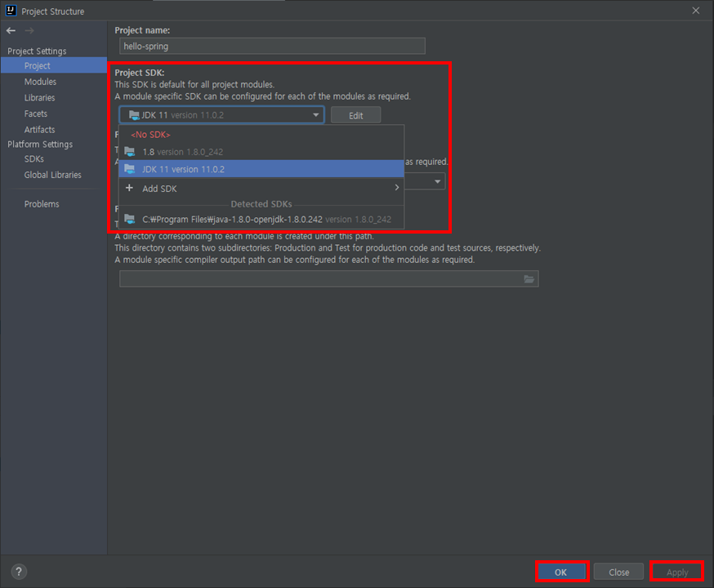Select JDK 11 version 11.0.2 in list
The image size is (714, 588).
(x=261, y=169)
